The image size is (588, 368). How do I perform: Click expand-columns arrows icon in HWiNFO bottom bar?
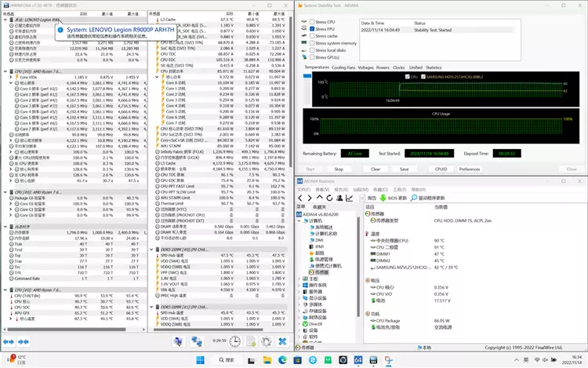[x=9, y=342]
